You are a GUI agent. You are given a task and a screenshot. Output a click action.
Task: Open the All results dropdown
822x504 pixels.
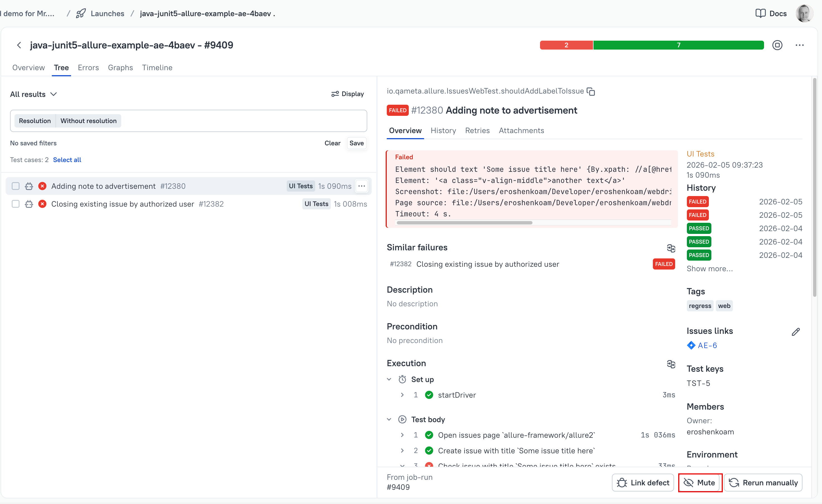click(x=33, y=94)
